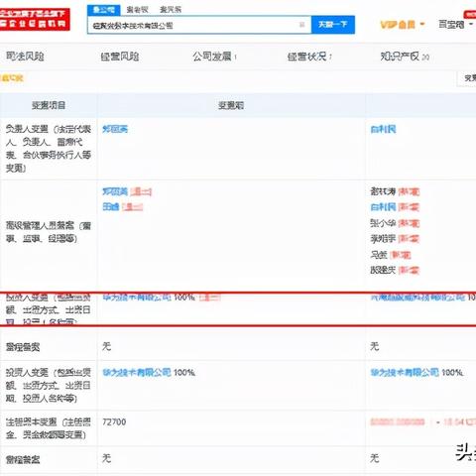This screenshot has height=476, width=476.
Task: Click the 变更前 column header
Action: pyautogui.click(x=231, y=105)
